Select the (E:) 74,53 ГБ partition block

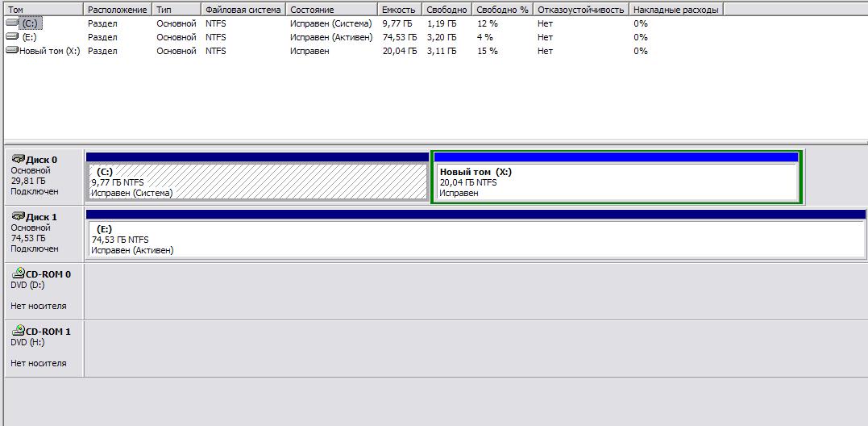(476, 234)
